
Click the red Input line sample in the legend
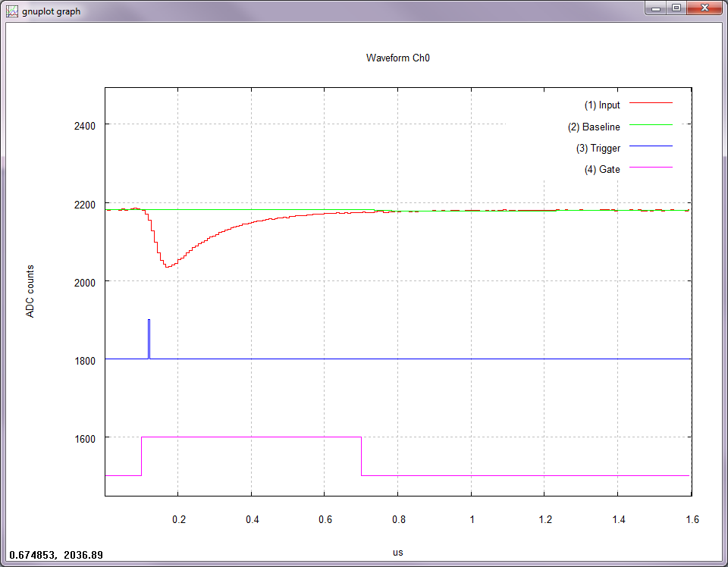click(651, 103)
